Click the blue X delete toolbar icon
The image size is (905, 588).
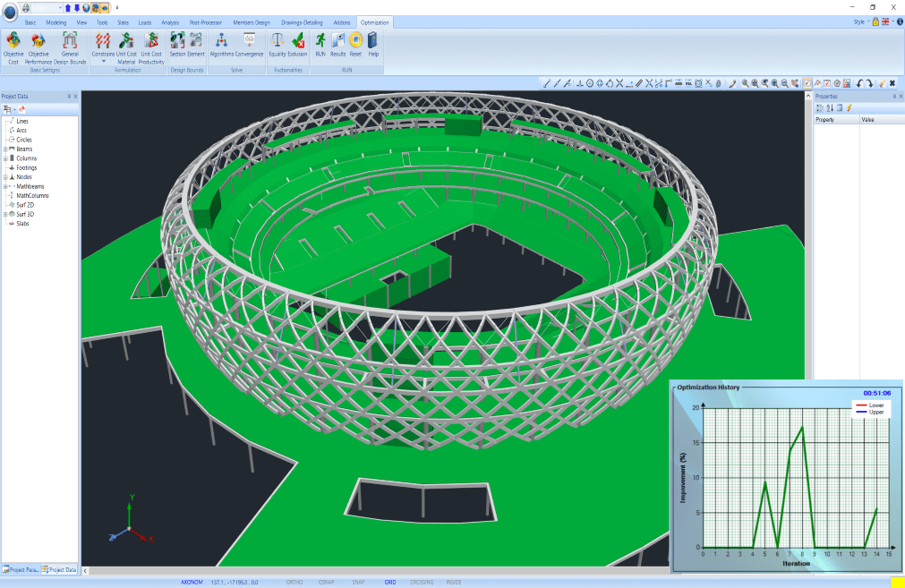(x=892, y=83)
